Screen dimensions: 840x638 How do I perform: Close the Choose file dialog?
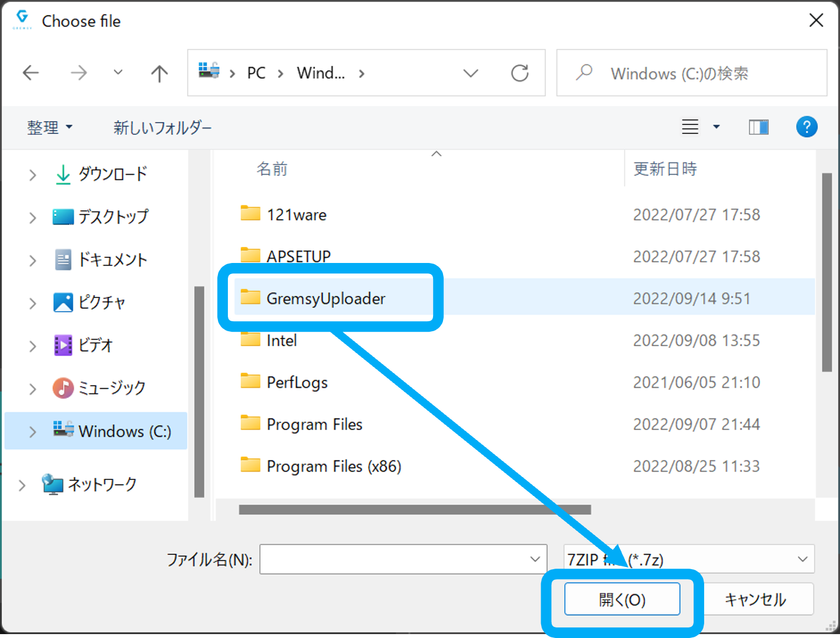click(x=816, y=21)
